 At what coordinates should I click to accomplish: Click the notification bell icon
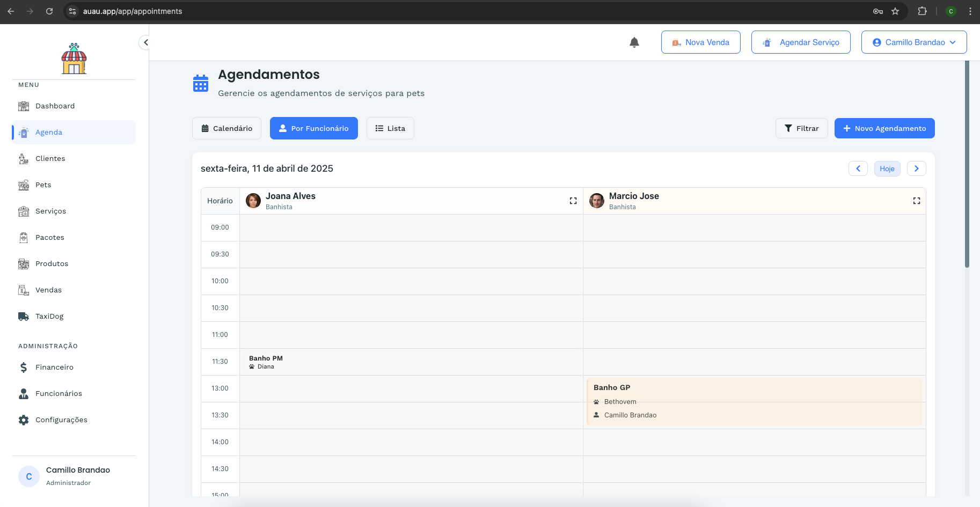(634, 42)
